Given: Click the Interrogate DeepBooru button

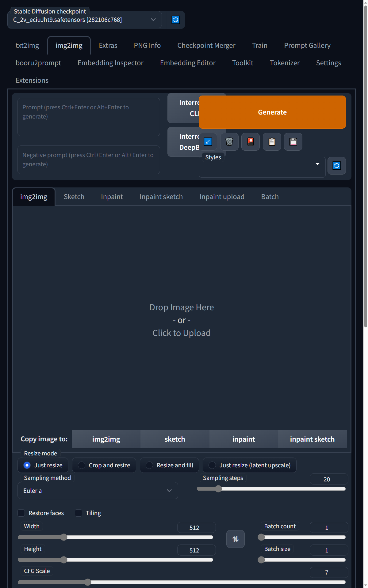Looking at the screenshot, I should tap(183, 142).
